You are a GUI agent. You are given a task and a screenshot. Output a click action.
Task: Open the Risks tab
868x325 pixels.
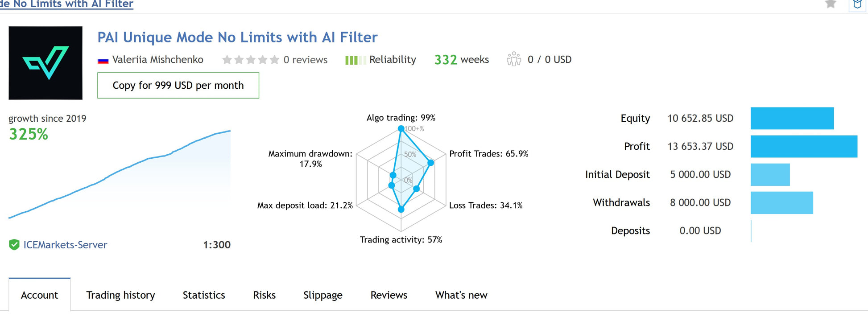point(264,295)
